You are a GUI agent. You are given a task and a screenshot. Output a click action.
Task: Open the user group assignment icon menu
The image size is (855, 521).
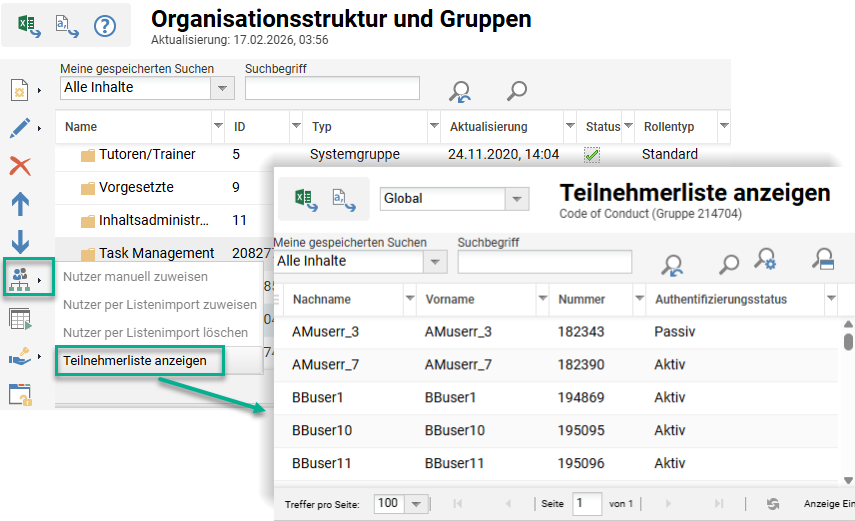click(x=20, y=279)
